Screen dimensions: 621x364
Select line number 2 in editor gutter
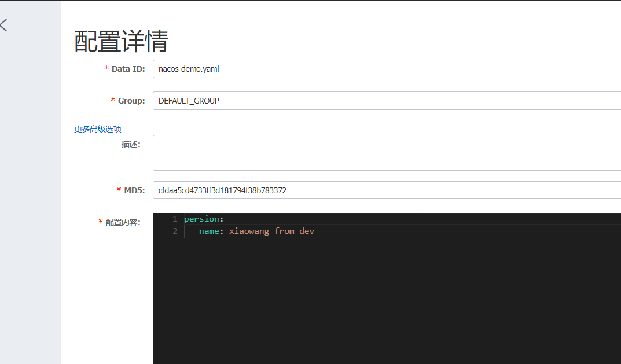175,231
